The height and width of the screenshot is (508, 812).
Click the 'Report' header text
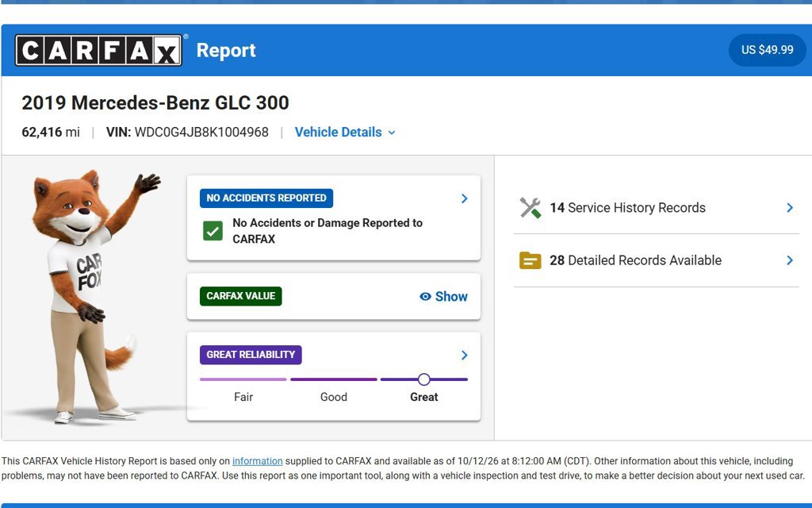226,50
